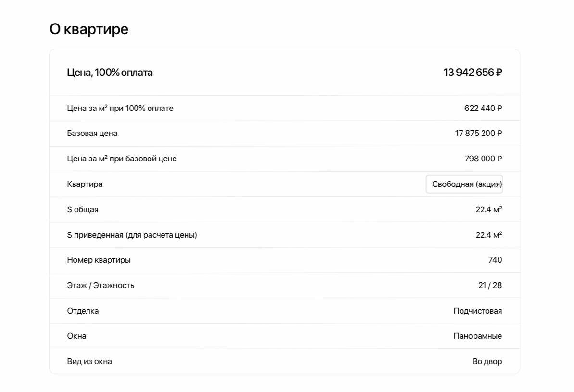Click the "Цена за м² при 100% оплате" row label
The width and height of the screenshot is (574, 392).
tap(120, 108)
